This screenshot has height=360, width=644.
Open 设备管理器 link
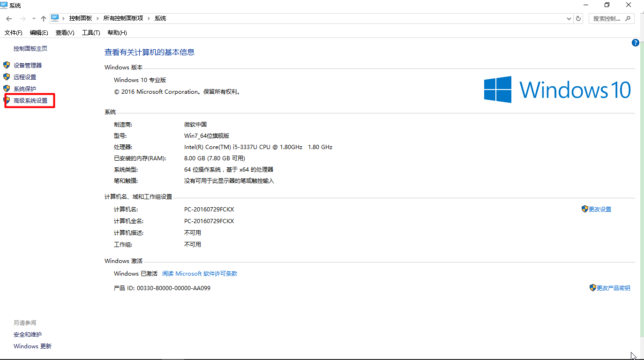[x=28, y=66]
